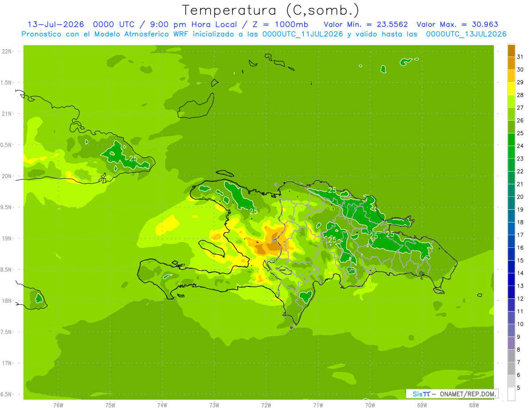532x411 pixels.
Task: Click the '0000UTC_13JUL2026' valid-until time
Action: pyautogui.click(x=466, y=34)
